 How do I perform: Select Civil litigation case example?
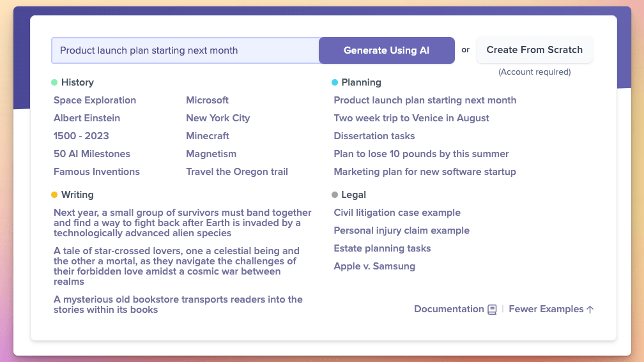397,213
